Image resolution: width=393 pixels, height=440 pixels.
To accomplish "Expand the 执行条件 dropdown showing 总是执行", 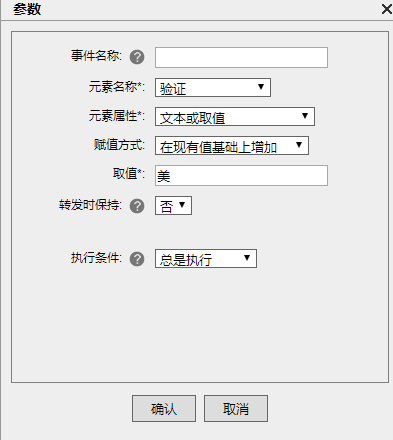I will click(x=206, y=258).
